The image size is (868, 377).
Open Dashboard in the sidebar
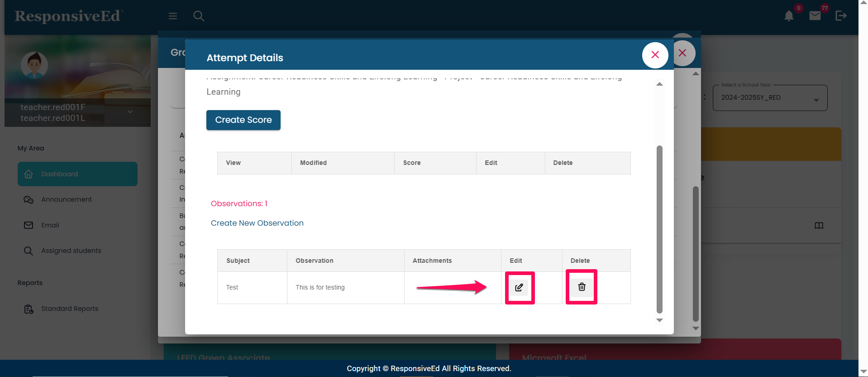77,174
